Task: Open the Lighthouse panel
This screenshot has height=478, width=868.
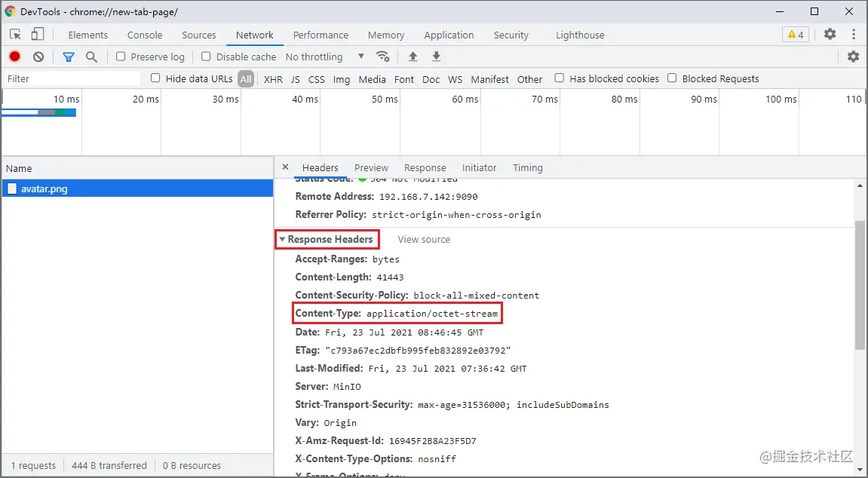Action: click(580, 35)
